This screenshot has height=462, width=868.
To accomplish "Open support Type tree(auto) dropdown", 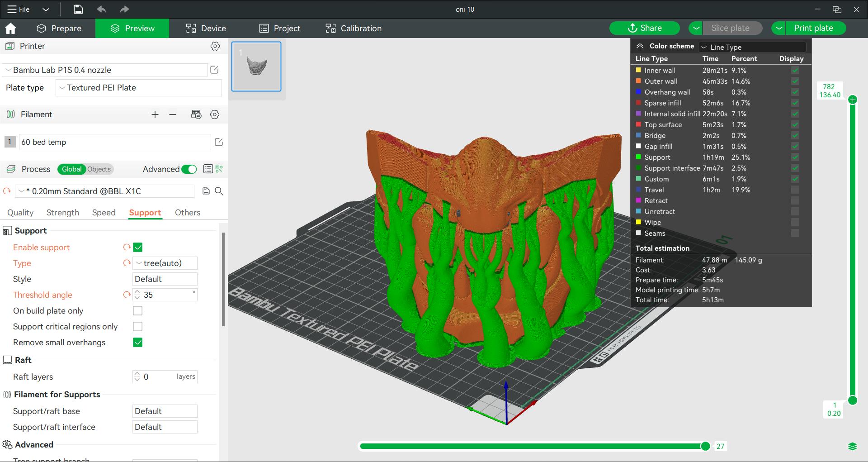I will (x=165, y=263).
